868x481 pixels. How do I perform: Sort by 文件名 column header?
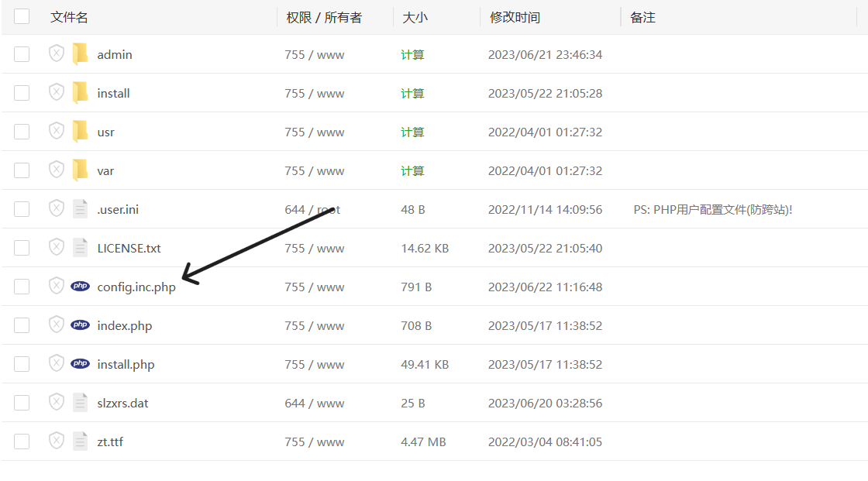(x=69, y=17)
